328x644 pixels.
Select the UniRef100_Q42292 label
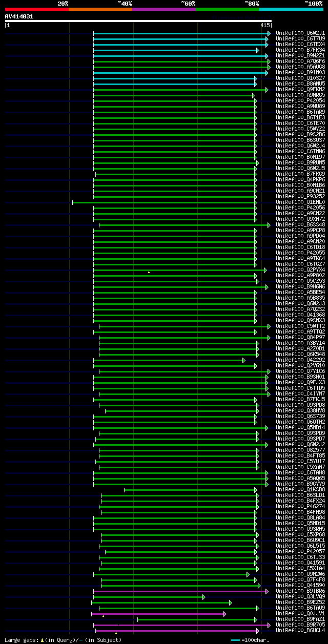point(300,360)
